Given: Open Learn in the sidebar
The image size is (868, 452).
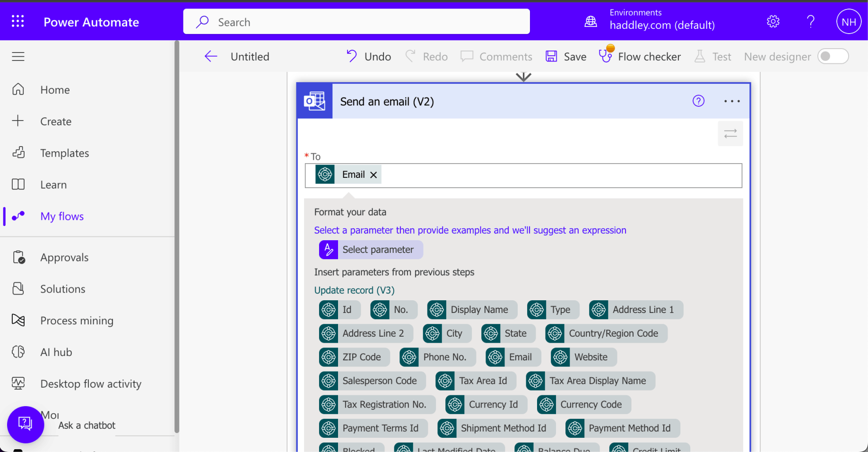Looking at the screenshot, I should click(53, 185).
